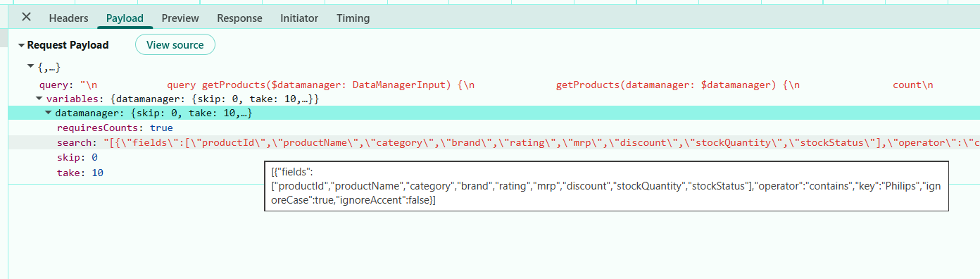
Task: Select the Payload tab
Action: coord(125,18)
